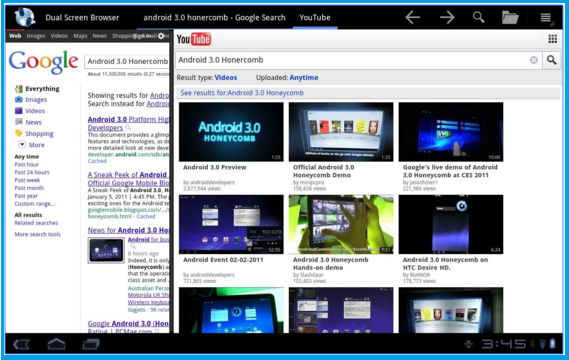Go forward with the right arrow icon
569x360 pixels.
(447, 17)
